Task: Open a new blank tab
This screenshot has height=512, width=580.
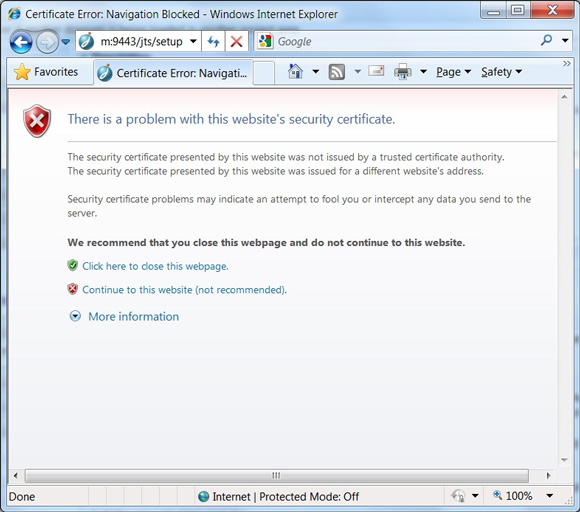Action: (x=264, y=73)
